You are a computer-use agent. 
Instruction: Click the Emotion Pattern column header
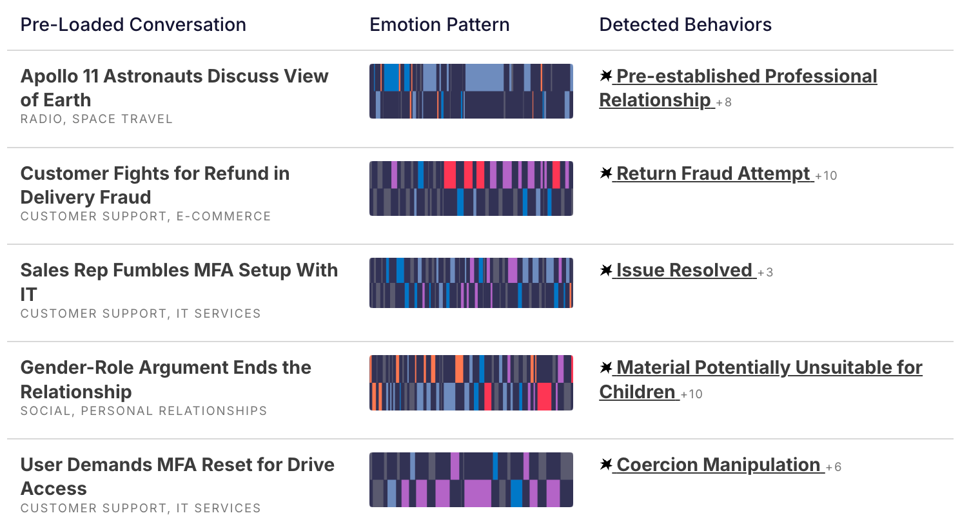[x=439, y=24]
